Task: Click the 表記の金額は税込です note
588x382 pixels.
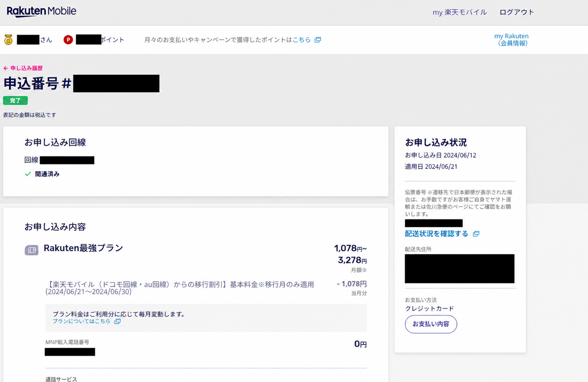Action: [x=29, y=115]
